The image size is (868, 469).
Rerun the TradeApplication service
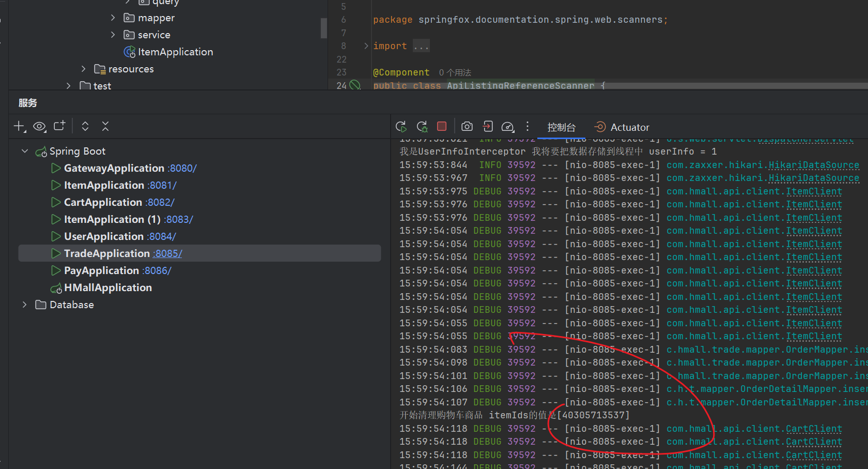[x=401, y=127]
